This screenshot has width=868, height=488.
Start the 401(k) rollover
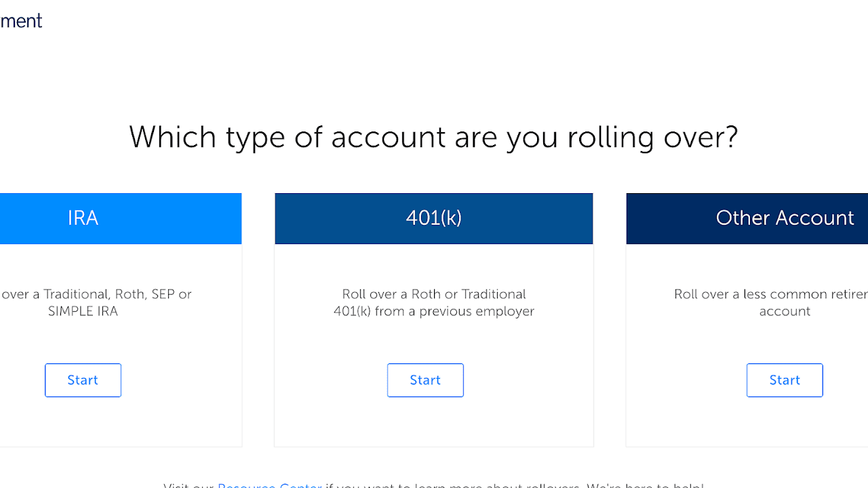click(425, 380)
